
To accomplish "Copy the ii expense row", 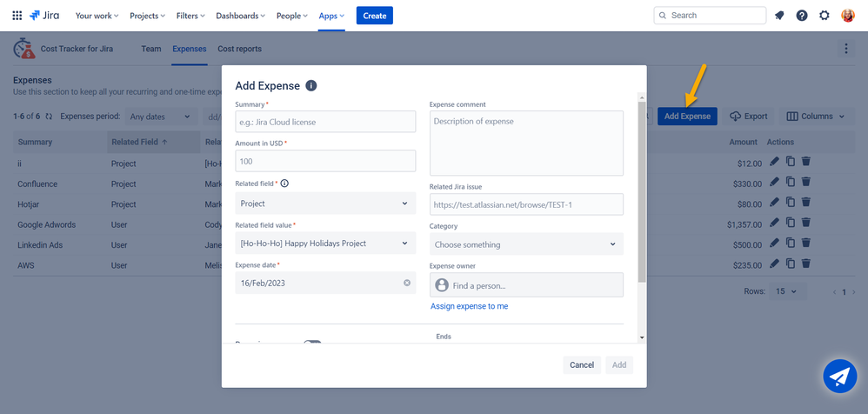I will click(791, 161).
